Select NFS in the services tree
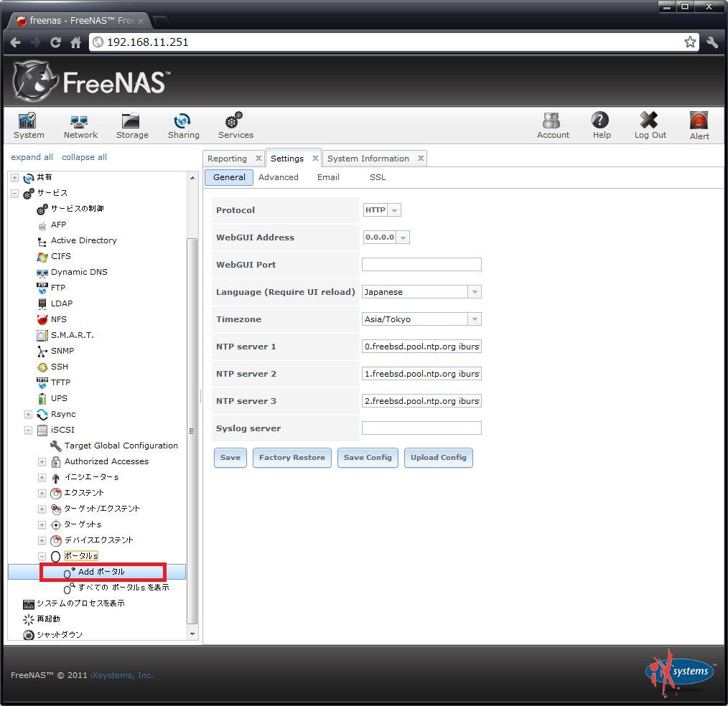 click(x=58, y=319)
